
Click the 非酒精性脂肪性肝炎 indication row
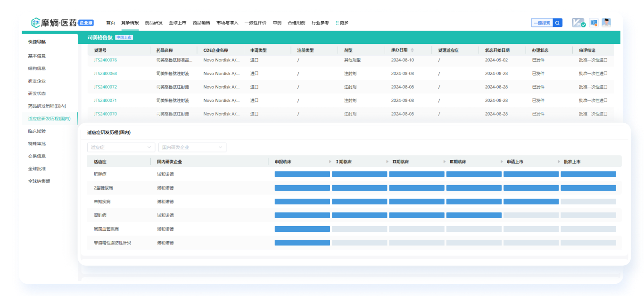[x=354, y=243]
